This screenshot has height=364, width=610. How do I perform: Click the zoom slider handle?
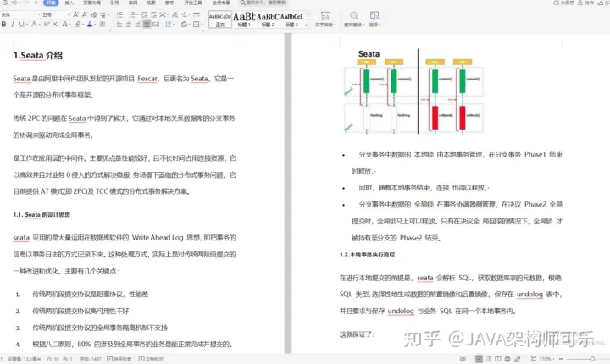592,359
